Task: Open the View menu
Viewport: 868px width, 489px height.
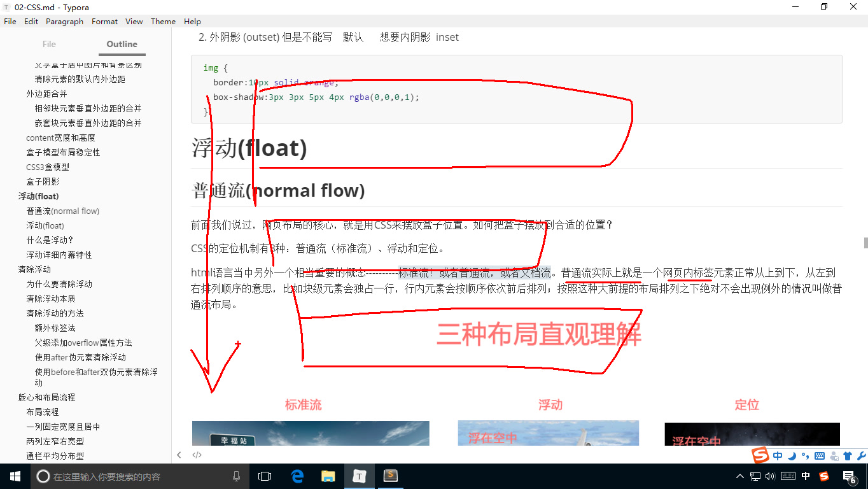Action: coord(134,21)
